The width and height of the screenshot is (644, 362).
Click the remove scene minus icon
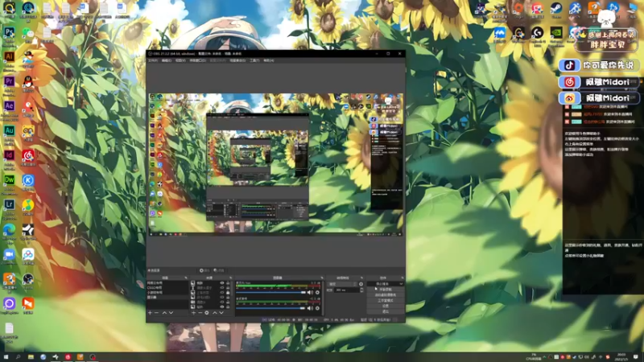156,313
